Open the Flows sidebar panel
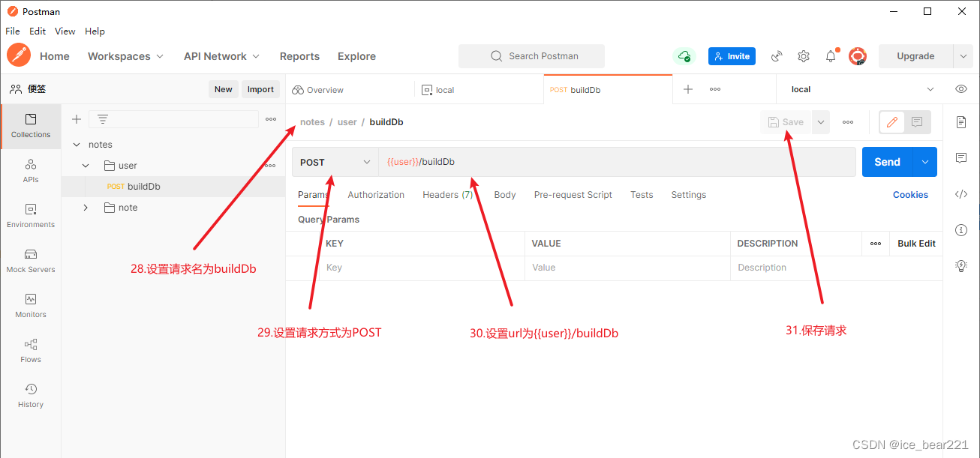This screenshot has height=458, width=980. tap(31, 351)
